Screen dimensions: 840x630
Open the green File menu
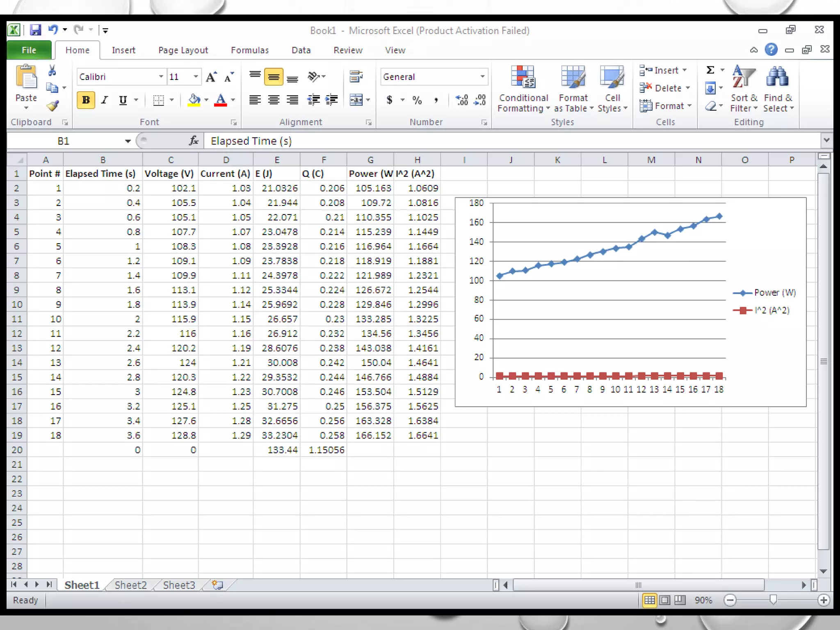[29, 50]
